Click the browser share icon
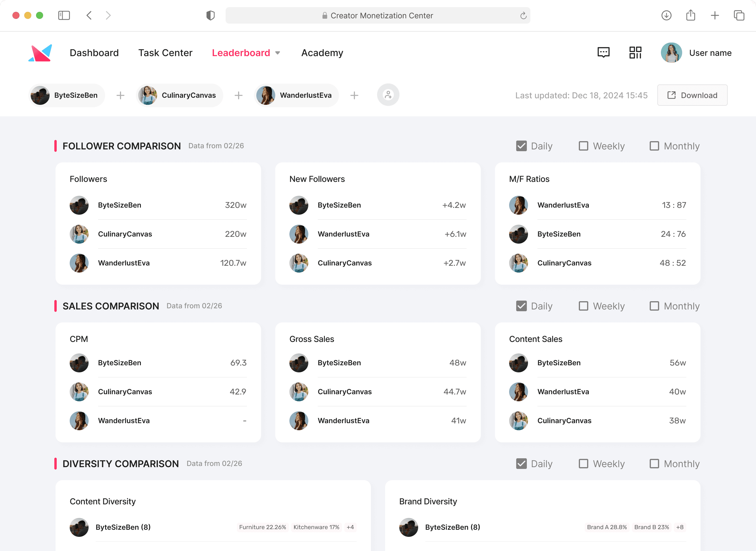This screenshot has height=551, width=756. [691, 15]
